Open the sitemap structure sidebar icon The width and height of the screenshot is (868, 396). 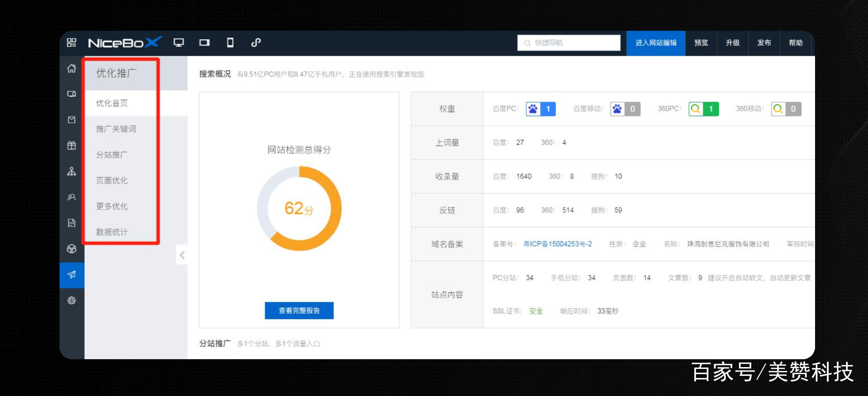point(72,171)
